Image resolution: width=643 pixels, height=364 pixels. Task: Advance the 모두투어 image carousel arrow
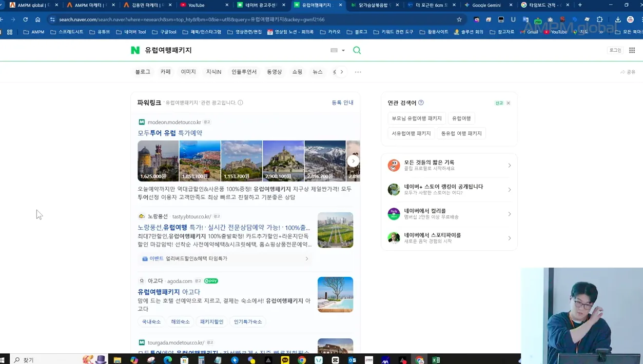(x=353, y=161)
